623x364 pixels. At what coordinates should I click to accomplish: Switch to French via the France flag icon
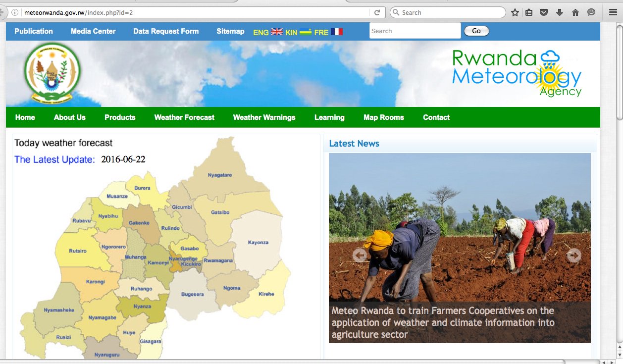point(337,31)
